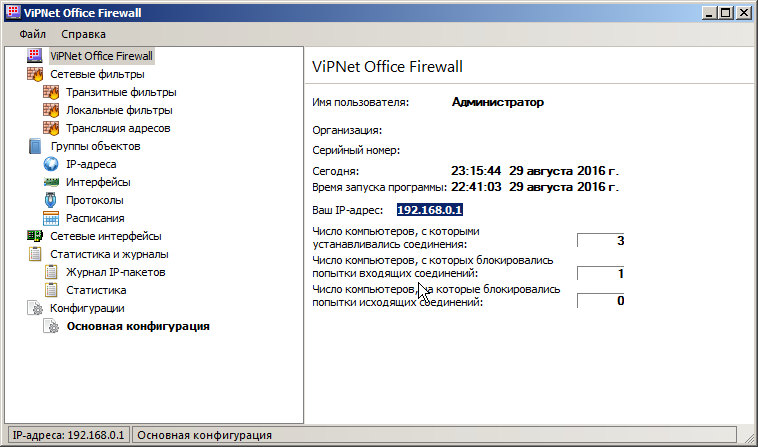Open Статистика node under journals
Viewport: 758px width, 447px height.
coord(96,290)
